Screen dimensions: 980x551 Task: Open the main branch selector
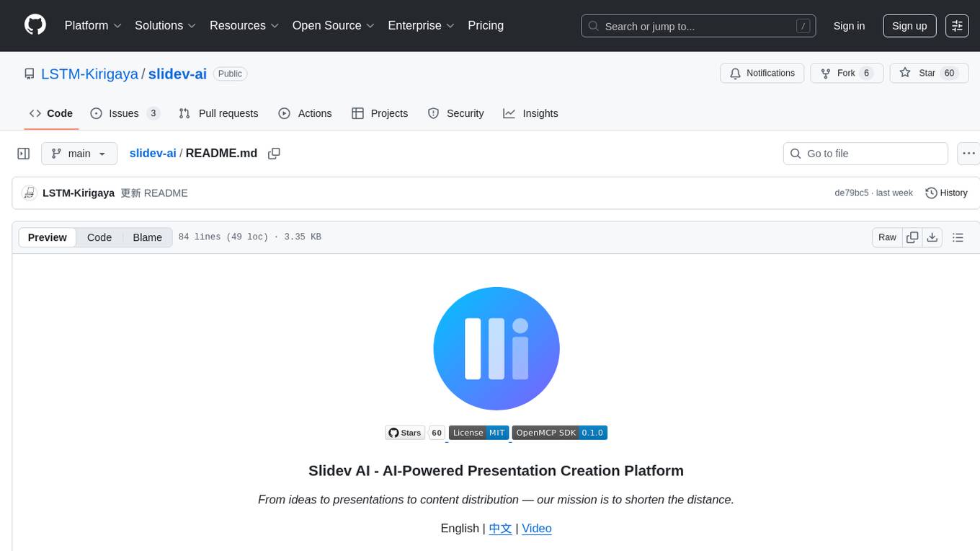point(79,154)
